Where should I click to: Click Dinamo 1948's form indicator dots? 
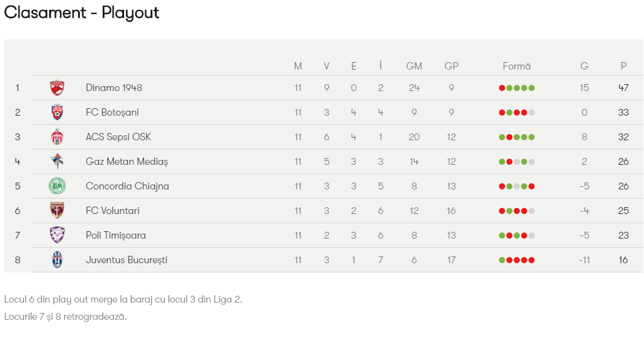click(x=517, y=88)
